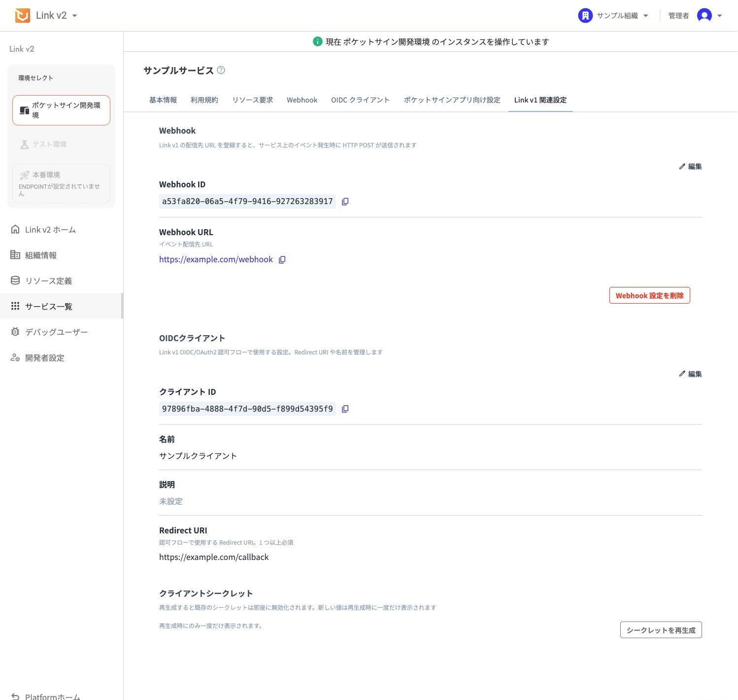Edit the Webhook settings
The height and width of the screenshot is (700, 738).
pos(690,166)
